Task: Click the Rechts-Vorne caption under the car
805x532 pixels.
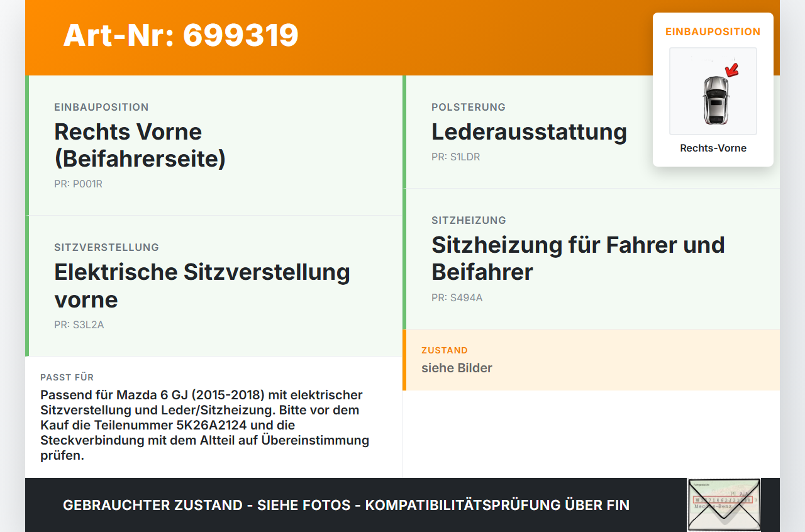Action: coord(713,148)
